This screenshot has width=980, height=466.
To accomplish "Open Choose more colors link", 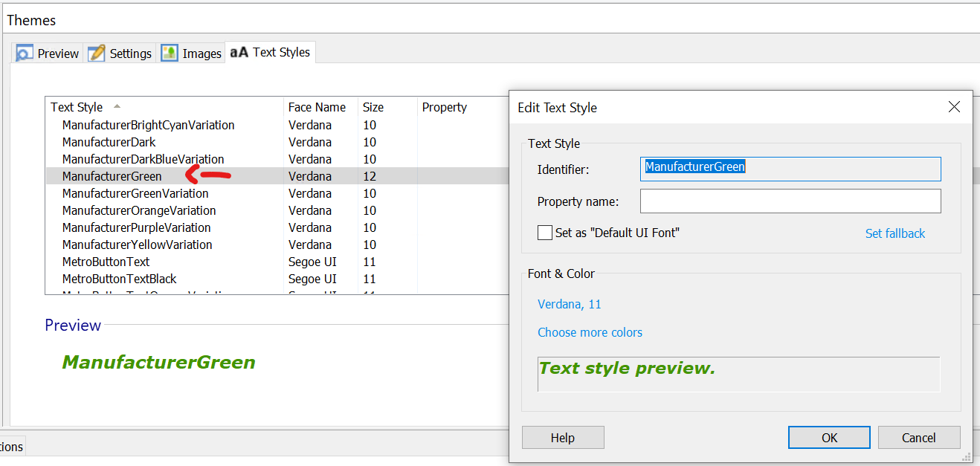I will 590,332.
